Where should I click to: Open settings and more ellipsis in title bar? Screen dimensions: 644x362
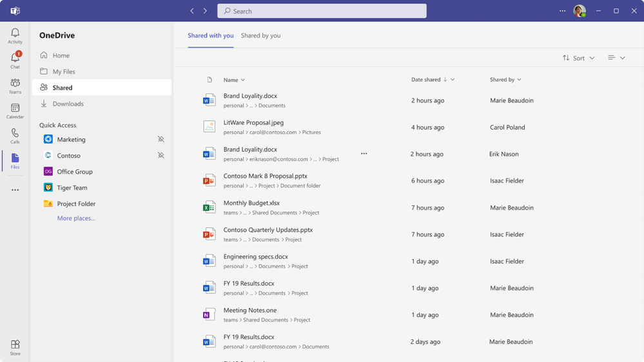(x=562, y=11)
